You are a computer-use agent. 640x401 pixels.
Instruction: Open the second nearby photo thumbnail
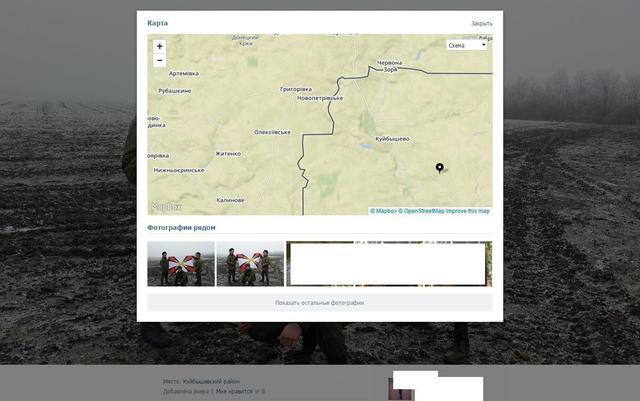pos(250,263)
